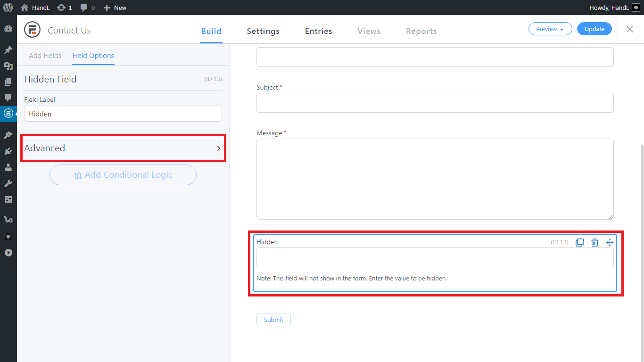644x362 pixels.
Task: Expand the Advanced section
Action: pos(123,148)
